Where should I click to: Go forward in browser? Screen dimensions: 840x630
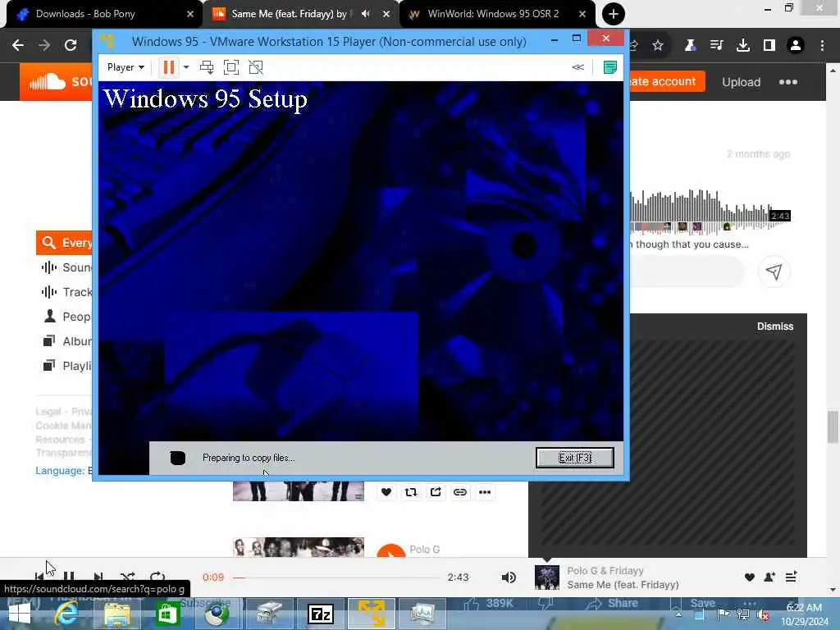pyautogui.click(x=44, y=46)
